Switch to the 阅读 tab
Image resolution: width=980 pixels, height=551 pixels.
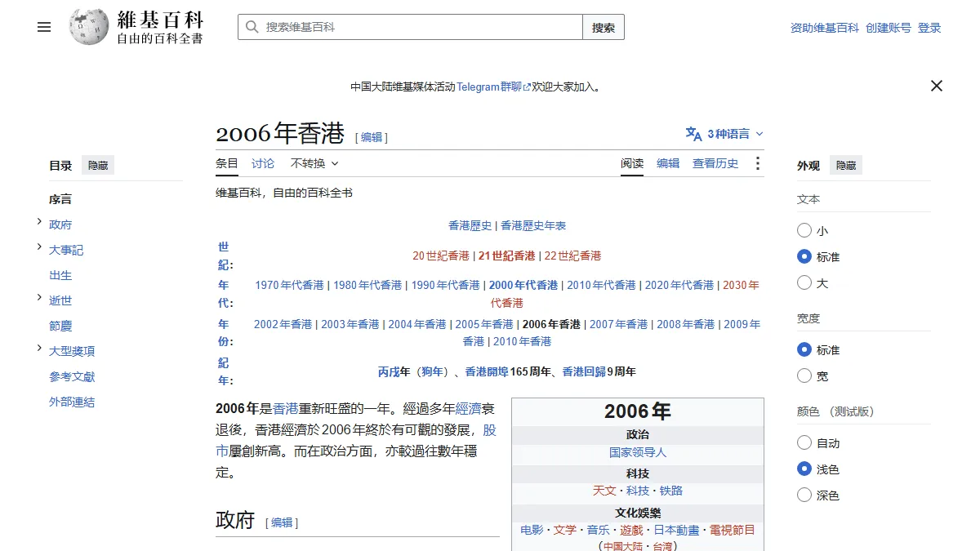[x=632, y=163]
